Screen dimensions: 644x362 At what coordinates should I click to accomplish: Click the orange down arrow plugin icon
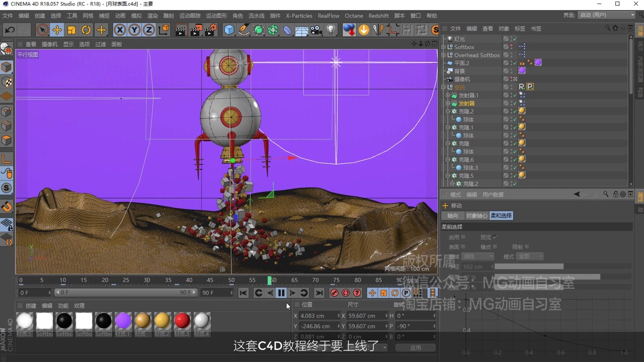point(363,30)
